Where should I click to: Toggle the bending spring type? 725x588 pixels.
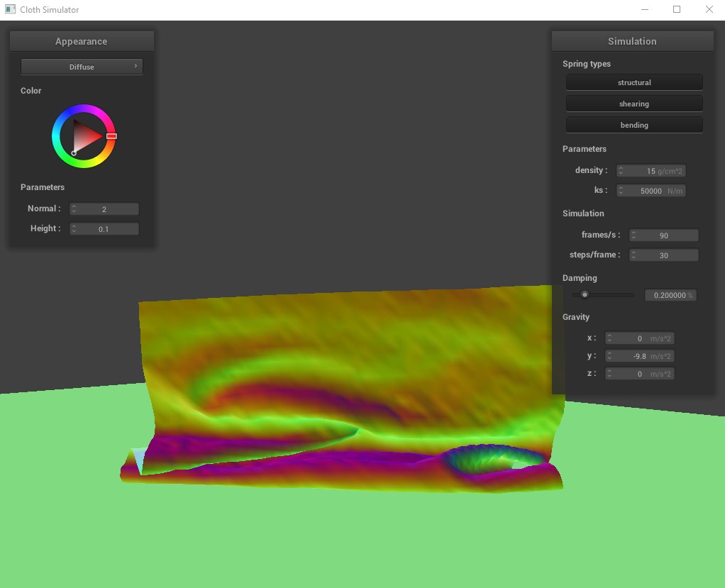634,125
